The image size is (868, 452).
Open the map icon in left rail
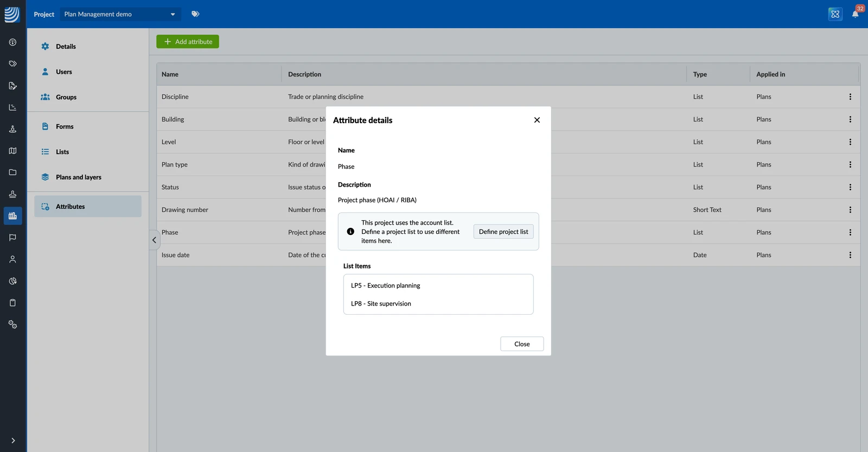[12, 151]
